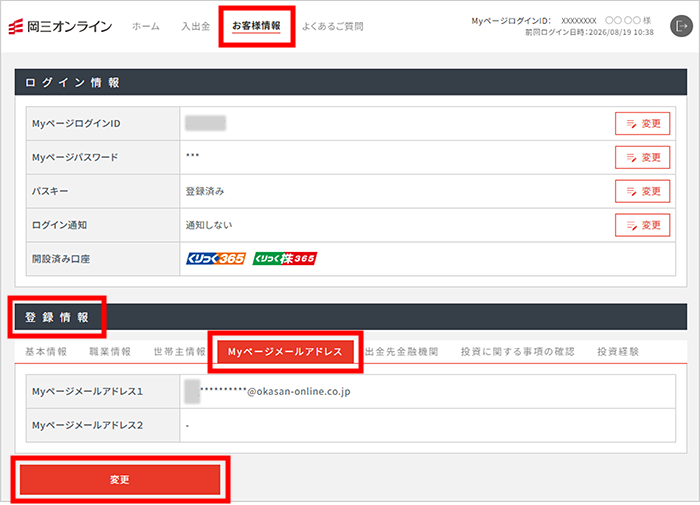
Task: Click the 登録済み passkey status text
Action: (x=205, y=192)
